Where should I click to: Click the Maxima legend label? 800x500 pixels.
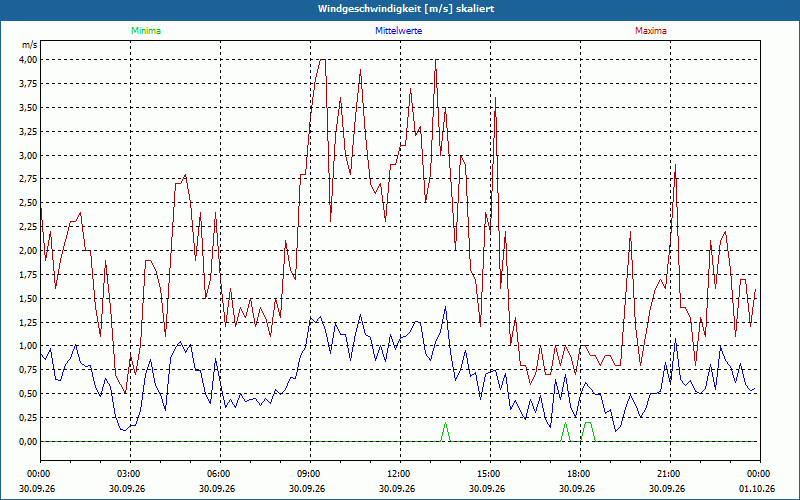point(651,31)
